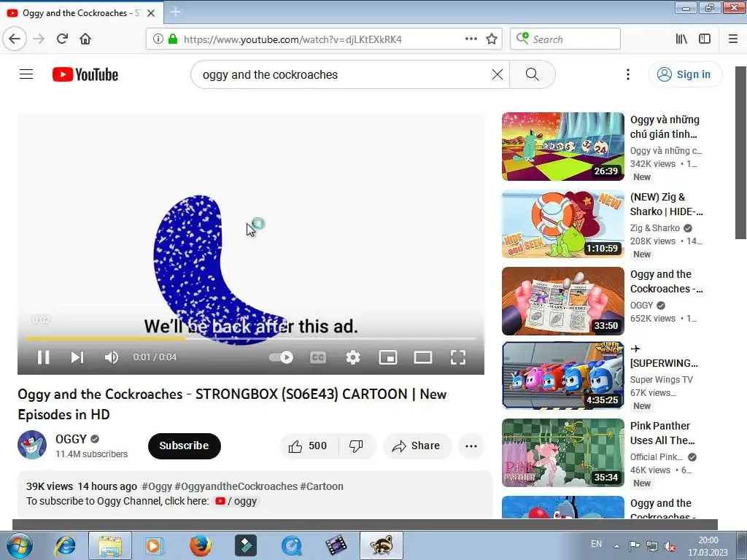Image resolution: width=747 pixels, height=560 pixels.
Task: Click the YouTube search magnifier button
Action: point(532,74)
